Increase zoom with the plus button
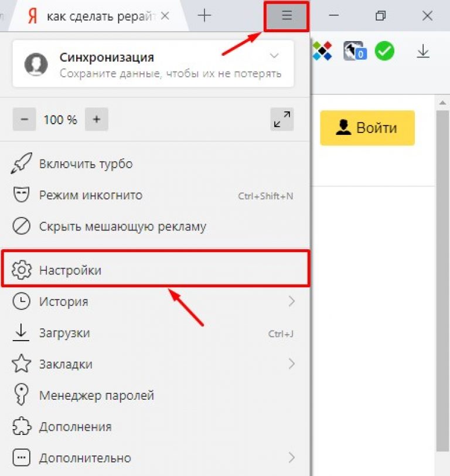Viewport: 450px width, 476px height. coord(97,120)
